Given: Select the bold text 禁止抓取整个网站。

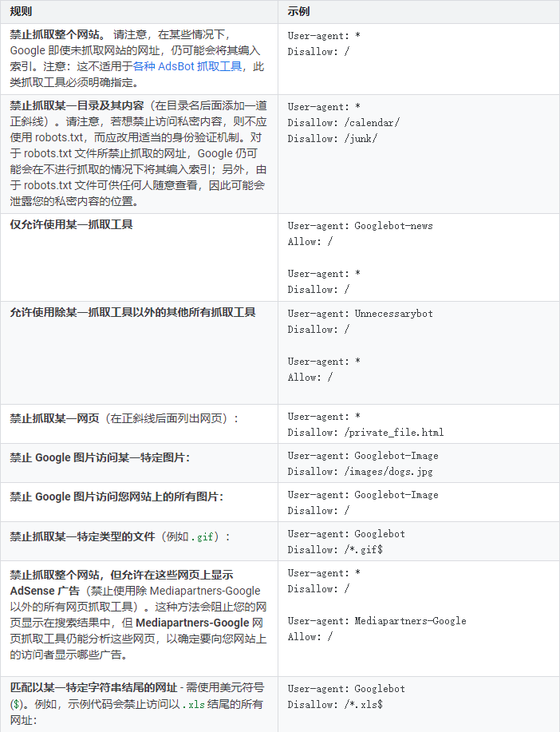Looking at the screenshot, I should pos(58,34).
